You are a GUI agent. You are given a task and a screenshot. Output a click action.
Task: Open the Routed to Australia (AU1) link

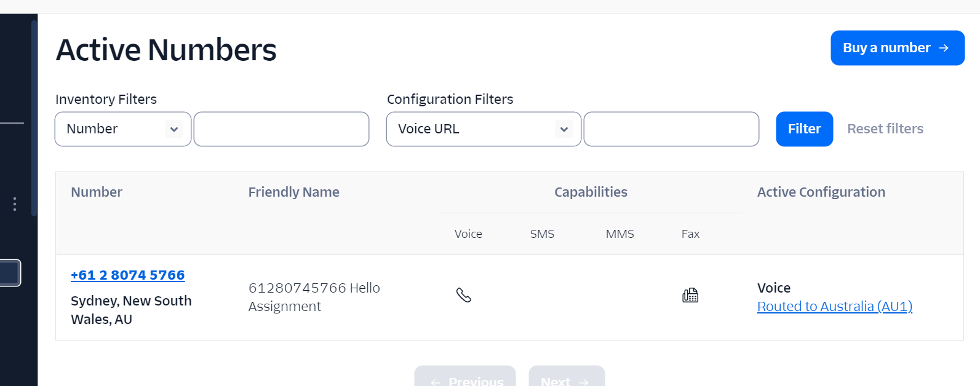[x=834, y=307]
